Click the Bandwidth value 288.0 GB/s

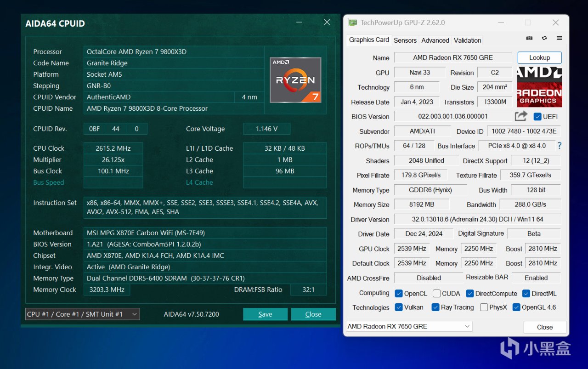pos(530,204)
